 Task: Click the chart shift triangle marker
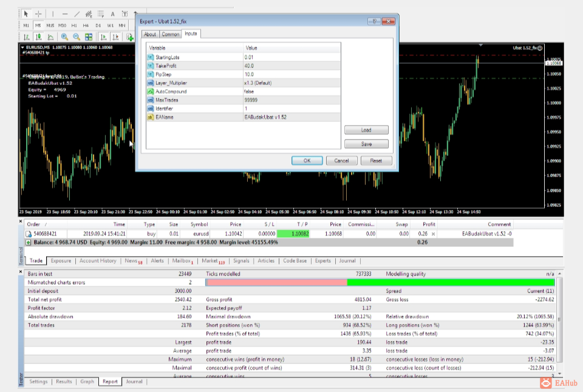click(x=481, y=45)
